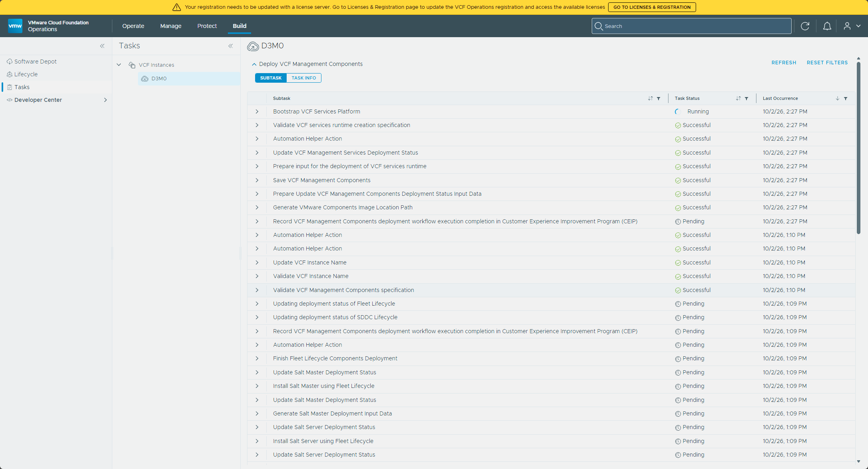Open Lifecycle in the sidebar
This screenshot has width=868, height=469.
[x=26, y=74]
